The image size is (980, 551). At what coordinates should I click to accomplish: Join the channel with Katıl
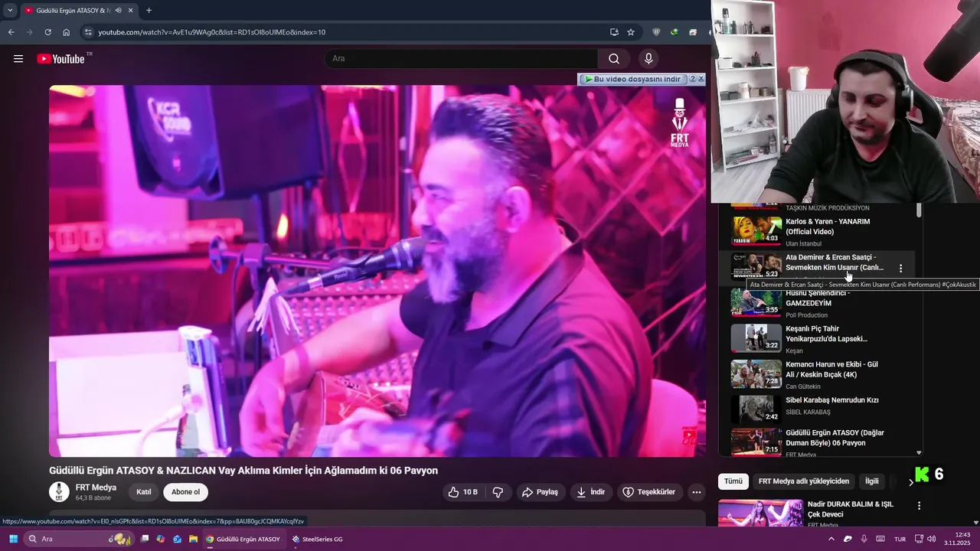tap(144, 492)
